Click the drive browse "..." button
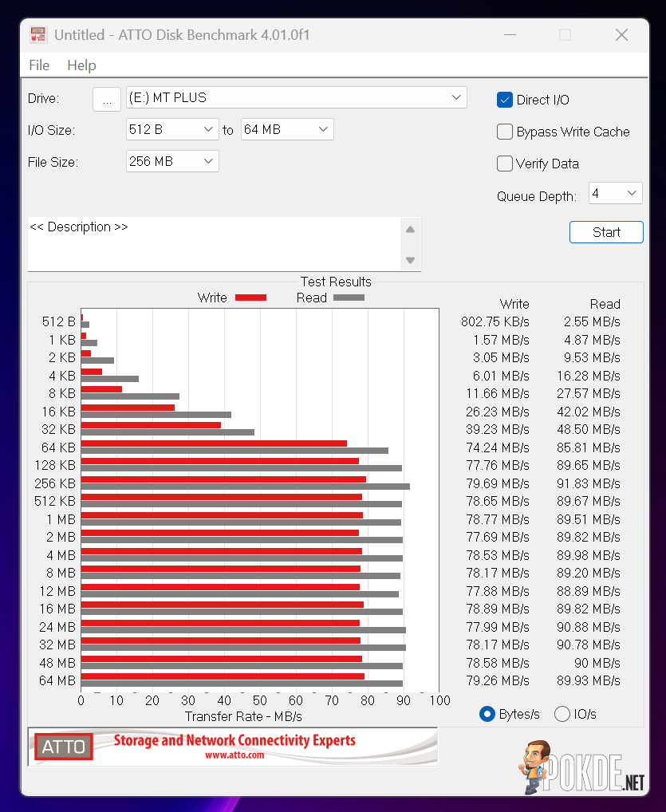The height and width of the screenshot is (812, 666). tap(107, 99)
